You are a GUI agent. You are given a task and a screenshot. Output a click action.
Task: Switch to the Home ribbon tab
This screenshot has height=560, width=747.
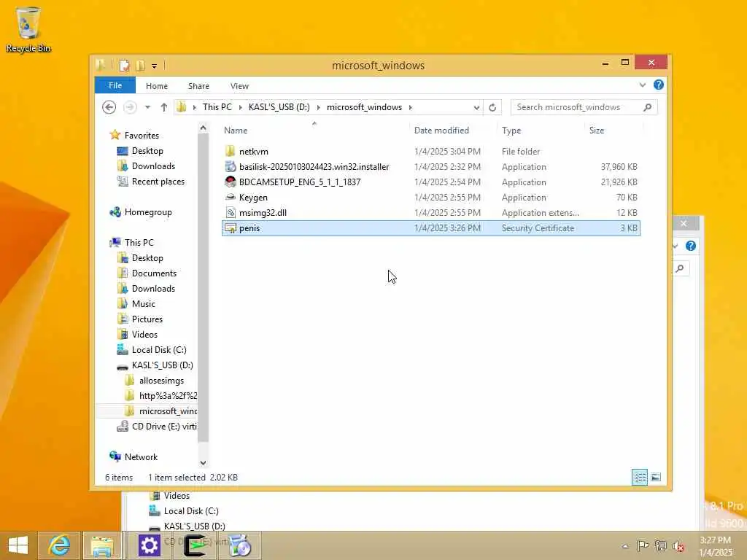tap(157, 86)
